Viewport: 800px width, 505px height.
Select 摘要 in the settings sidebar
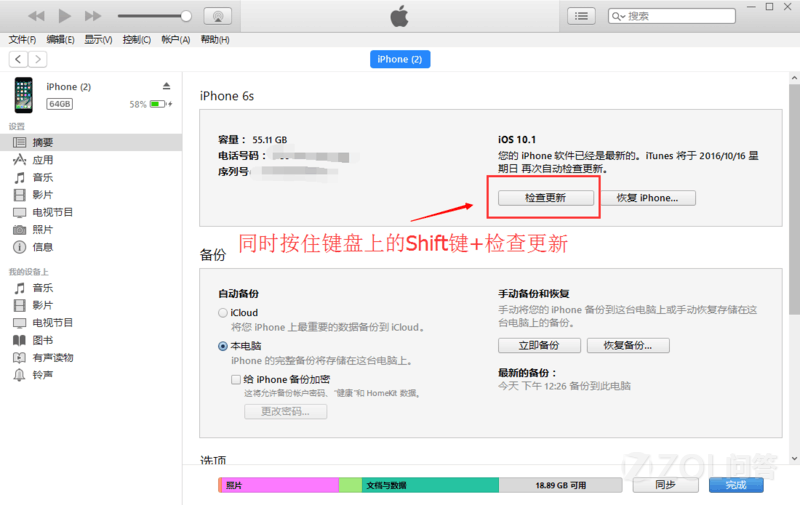[x=91, y=142]
